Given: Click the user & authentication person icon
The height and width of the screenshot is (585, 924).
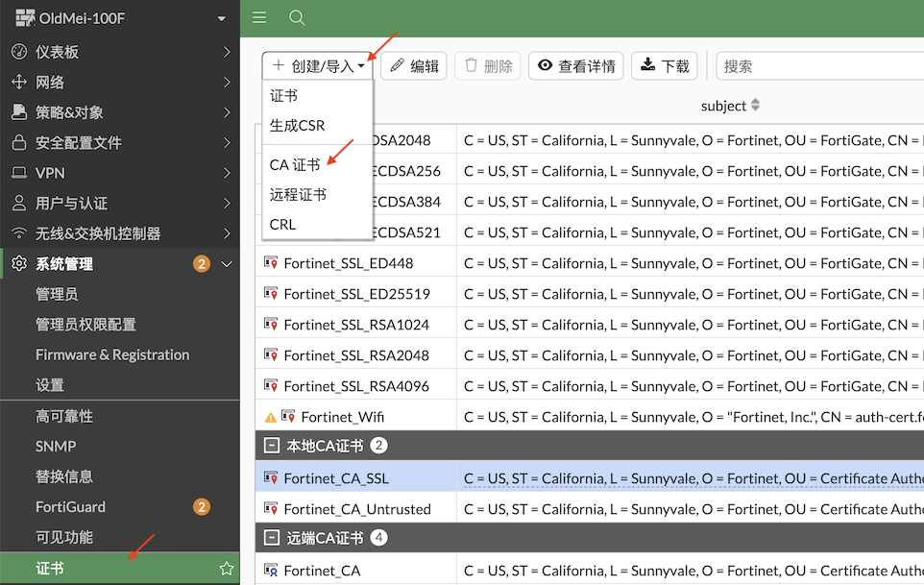Looking at the screenshot, I should point(19,204).
